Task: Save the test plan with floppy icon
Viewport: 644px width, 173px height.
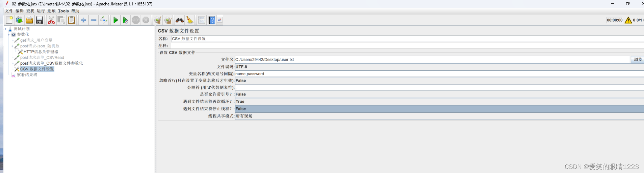Action: (x=40, y=20)
